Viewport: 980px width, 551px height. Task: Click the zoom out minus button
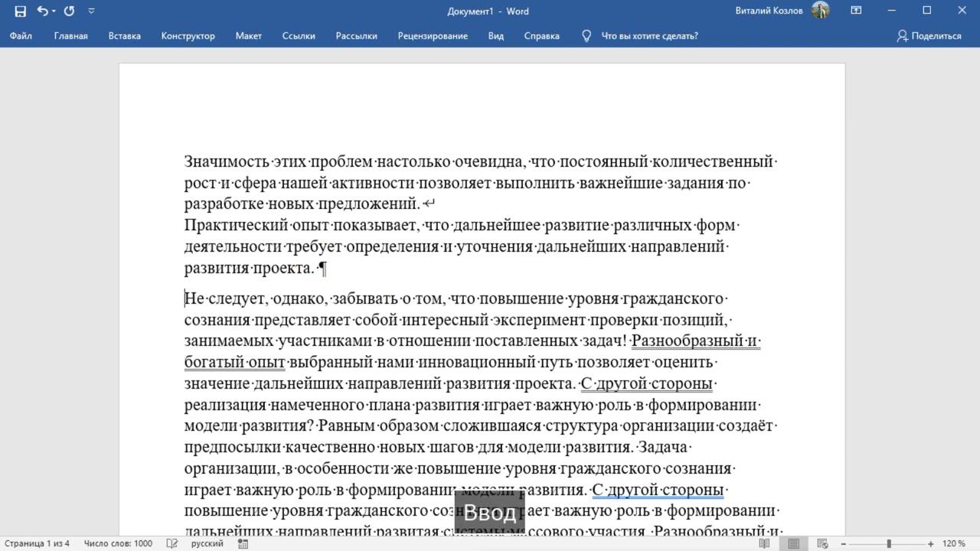click(844, 543)
